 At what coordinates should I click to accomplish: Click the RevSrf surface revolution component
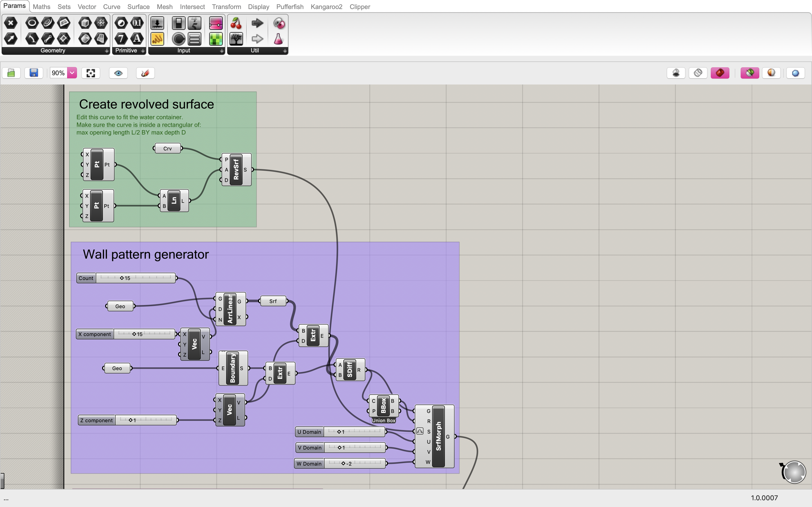click(x=236, y=169)
